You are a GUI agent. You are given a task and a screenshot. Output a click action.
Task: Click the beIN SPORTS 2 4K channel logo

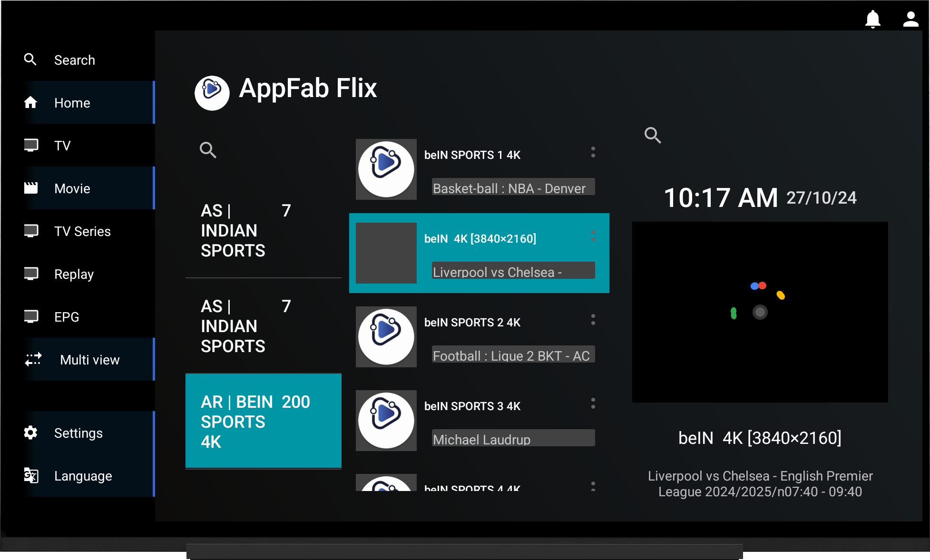[x=386, y=337]
